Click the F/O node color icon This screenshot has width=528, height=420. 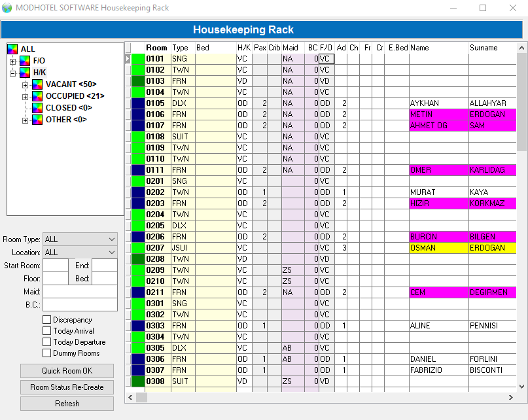tap(25, 61)
